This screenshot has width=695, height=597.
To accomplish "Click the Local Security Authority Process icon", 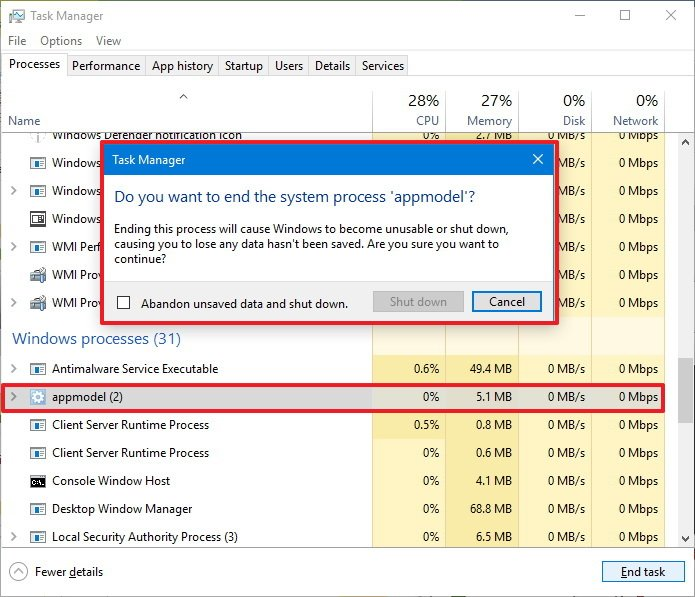I will [x=38, y=537].
